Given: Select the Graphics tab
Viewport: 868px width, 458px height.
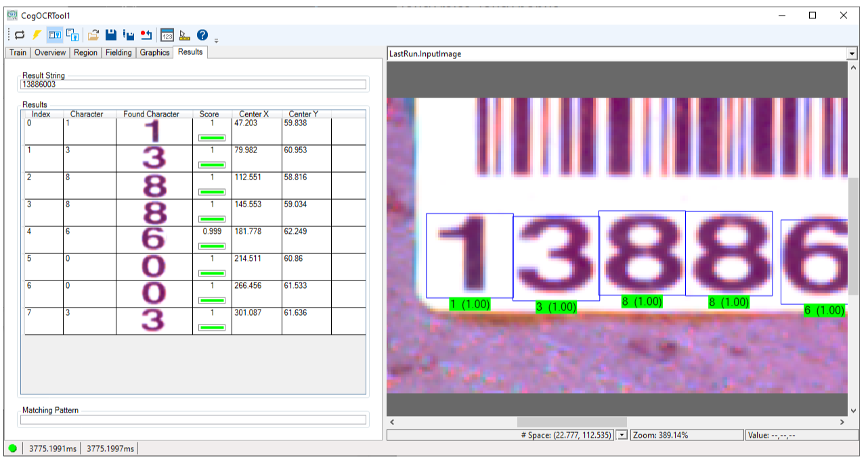Looking at the screenshot, I should point(154,52).
